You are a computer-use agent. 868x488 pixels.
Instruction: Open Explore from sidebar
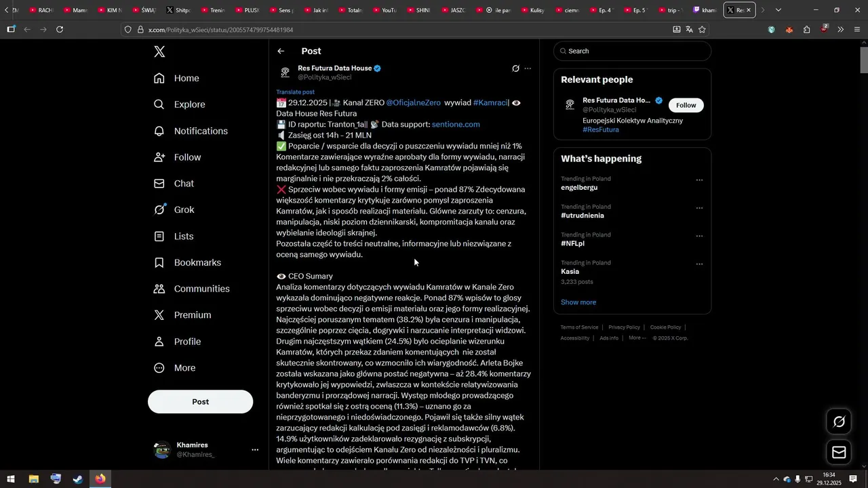[x=179, y=104]
